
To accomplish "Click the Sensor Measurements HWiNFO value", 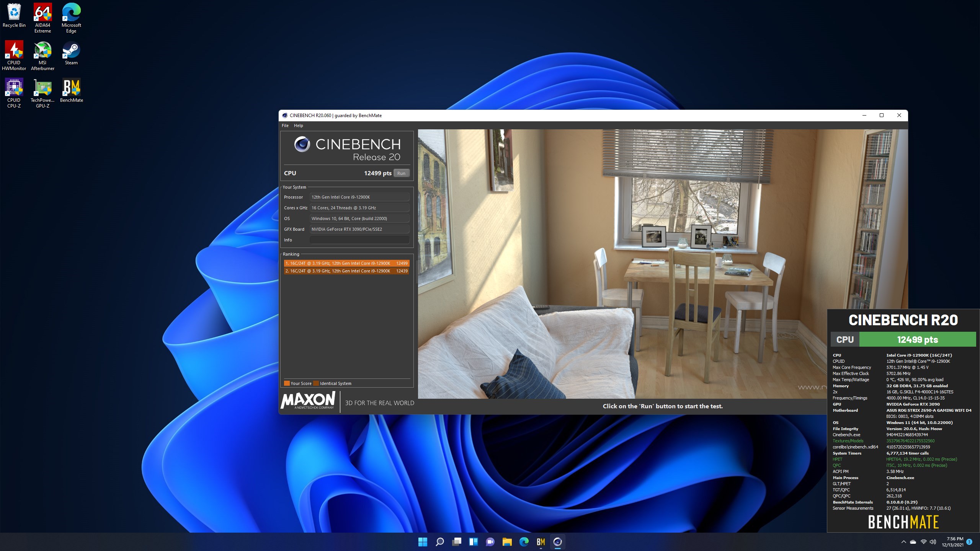I will coord(918,508).
